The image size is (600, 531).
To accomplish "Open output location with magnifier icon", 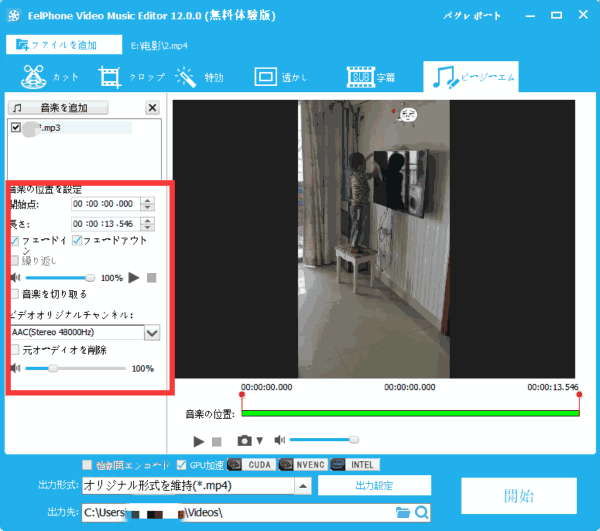I will point(422,512).
